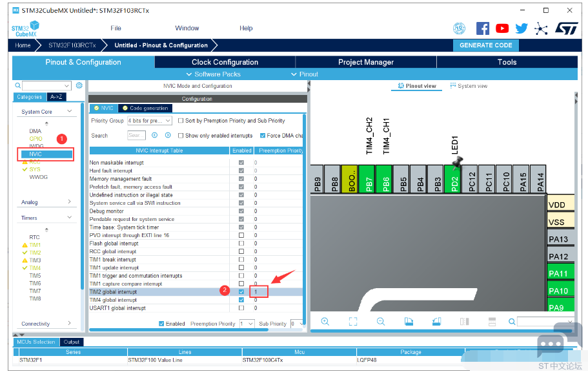This screenshot has height=376, width=588.
Task: Open the category settings gear icon
Action: point(79,85)
